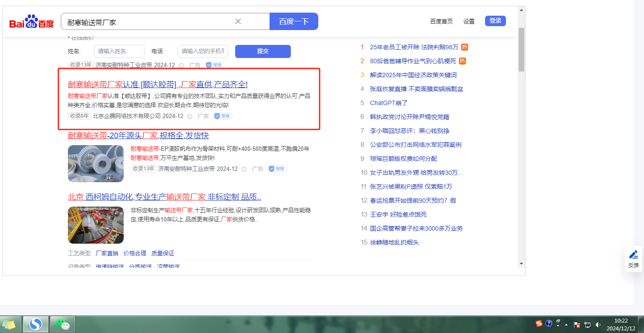Click the 保障 shield badge under 北京企腾网络技术
This screenshot has width=644, height=333.
pos(223,116)
